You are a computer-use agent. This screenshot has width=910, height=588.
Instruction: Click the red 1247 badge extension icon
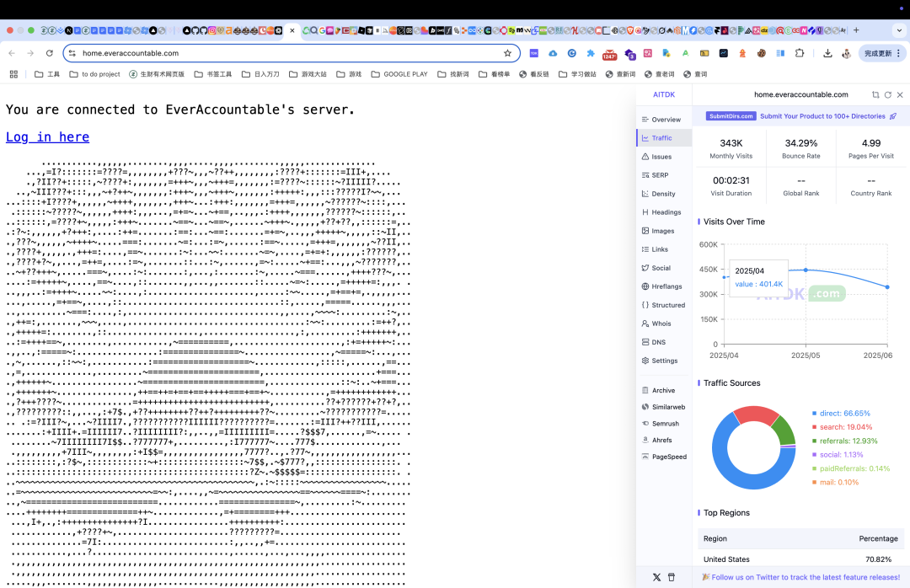(609, 55)
